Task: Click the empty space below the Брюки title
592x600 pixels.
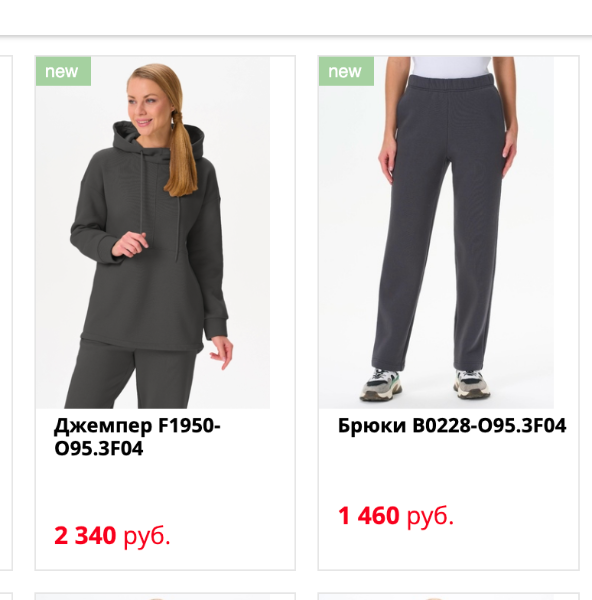Action: (x=448, y=469)
